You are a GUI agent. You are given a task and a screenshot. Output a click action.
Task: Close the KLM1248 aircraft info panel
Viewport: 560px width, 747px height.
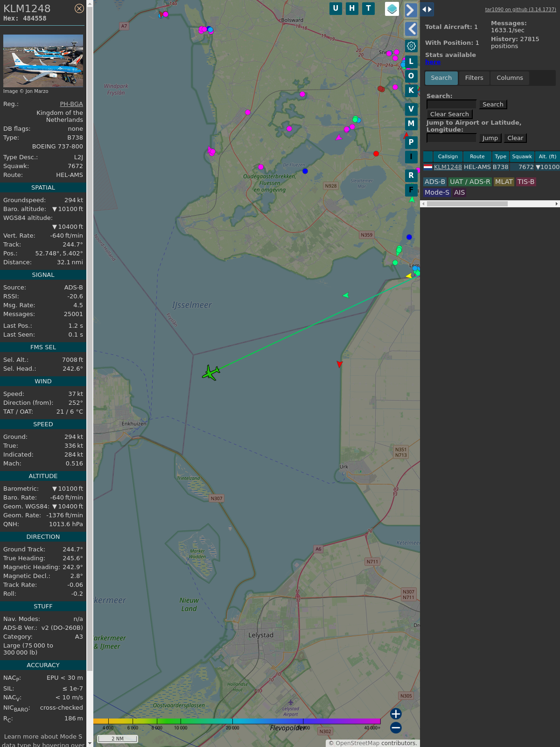pos(79,8)
